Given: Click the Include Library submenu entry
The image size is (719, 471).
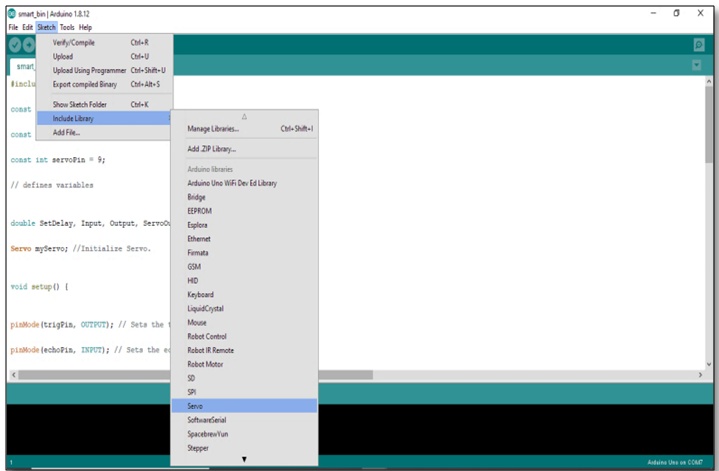Looking at the screenshot, I should [x=104, y=118].
